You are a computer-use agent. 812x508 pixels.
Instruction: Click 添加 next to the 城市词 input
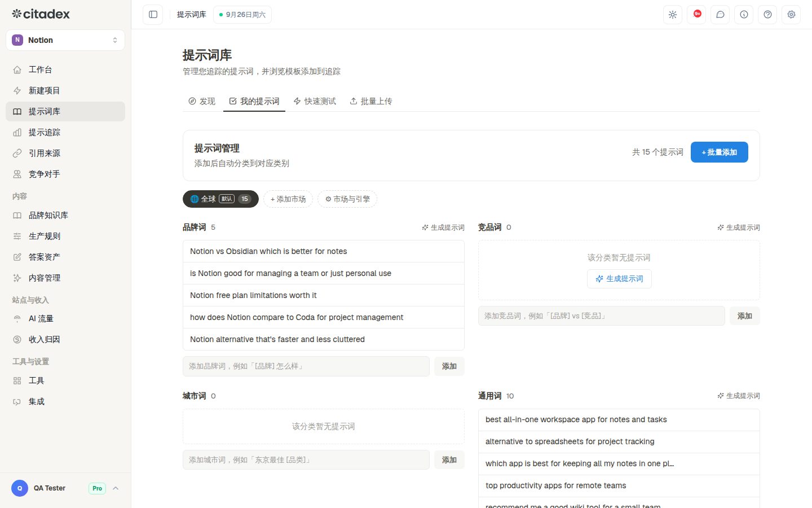point(449,460)
